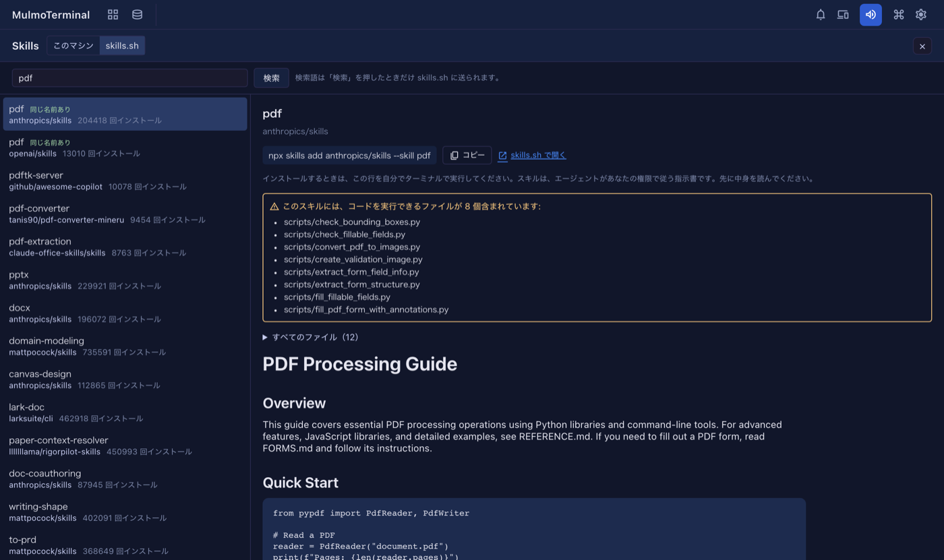Click the devices icon in the header
The height and width of the screenshot is (560, 944).
pos(843,15)
